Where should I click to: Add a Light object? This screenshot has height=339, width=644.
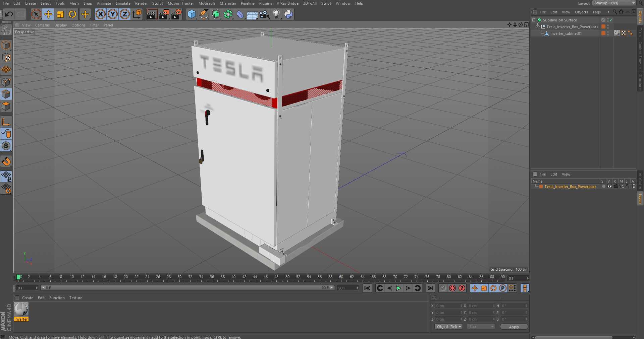point(276,14)
